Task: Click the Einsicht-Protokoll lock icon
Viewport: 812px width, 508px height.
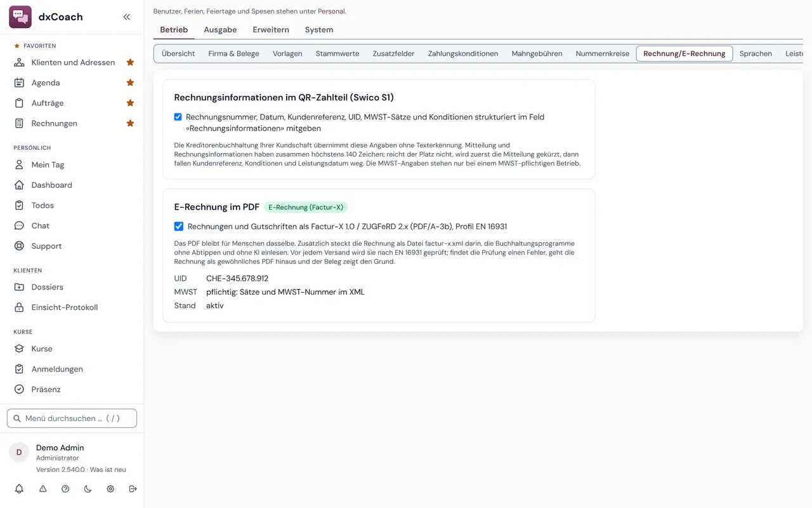Action: (19, 307)
